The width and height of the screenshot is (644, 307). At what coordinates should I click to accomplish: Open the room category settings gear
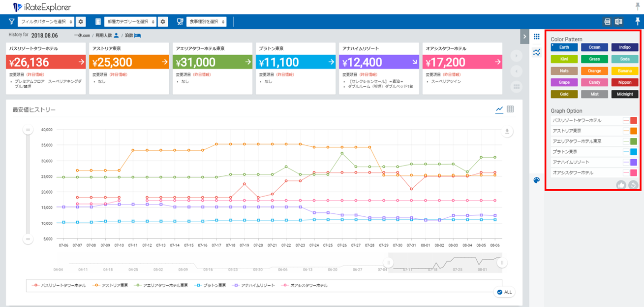163,22
